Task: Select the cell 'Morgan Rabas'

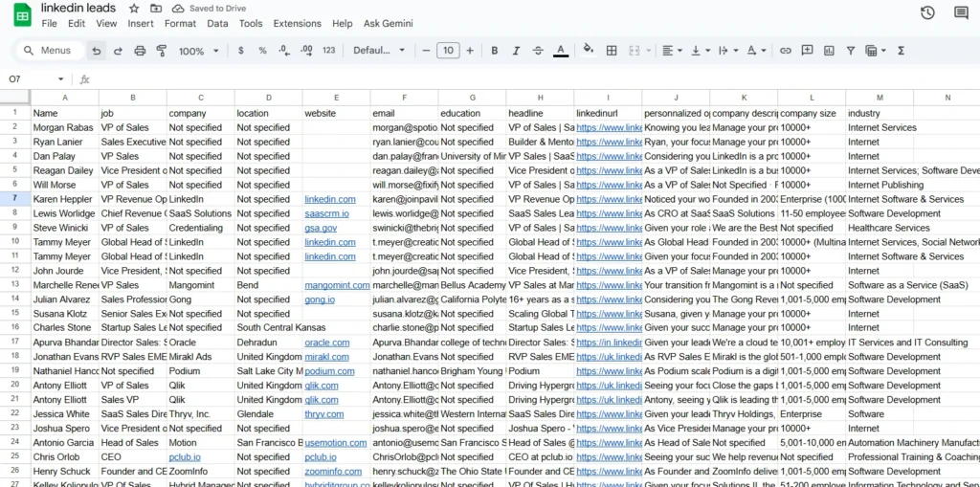Action: (x=65, y=127)
